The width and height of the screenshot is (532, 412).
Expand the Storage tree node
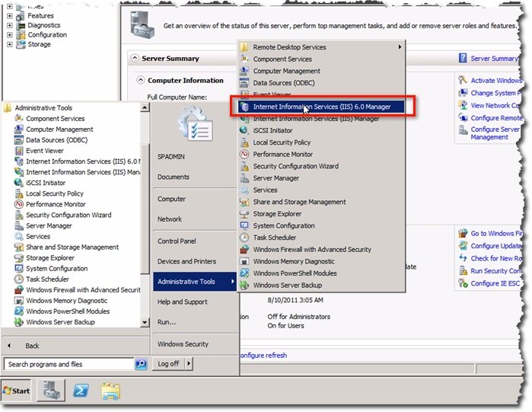pos(9,44)
